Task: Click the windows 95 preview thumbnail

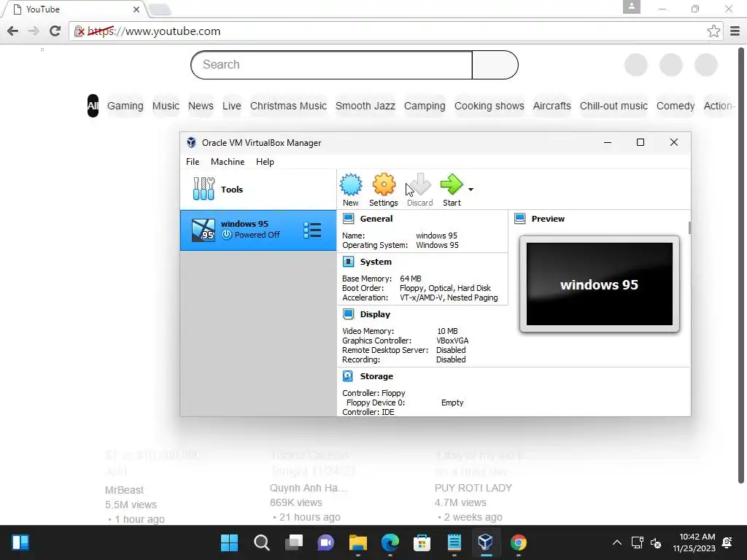Action: [x=600, y=284]
